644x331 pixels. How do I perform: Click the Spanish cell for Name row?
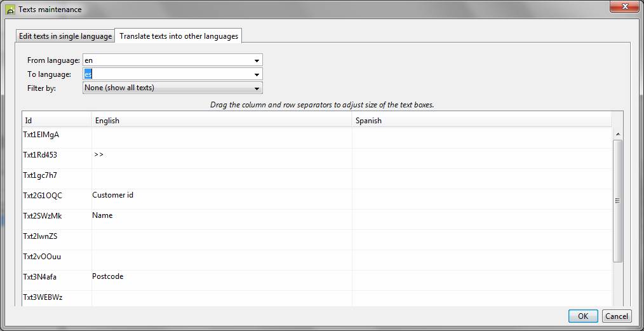(x=481, y=219)
